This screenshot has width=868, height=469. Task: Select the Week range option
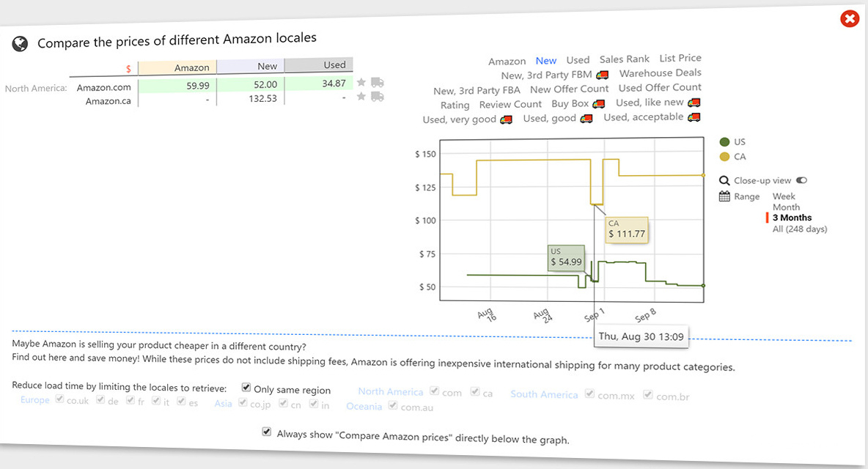point(784,196)
